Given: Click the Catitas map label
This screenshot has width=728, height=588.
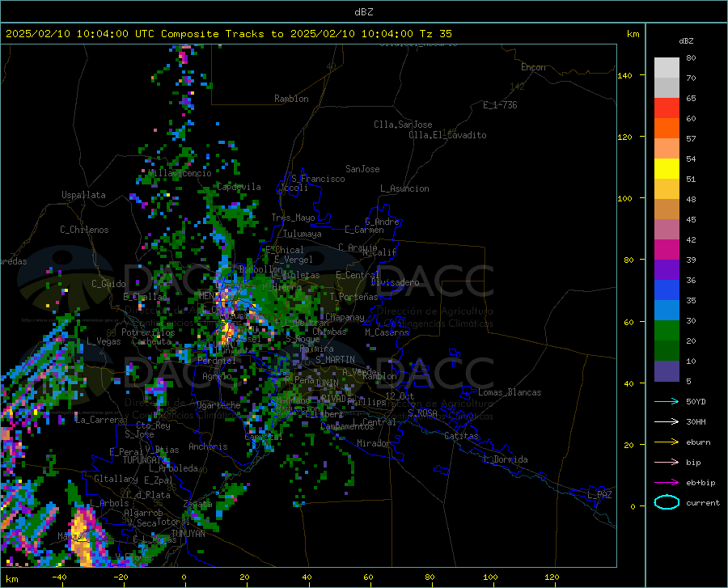Looking at the screenshot, I should click(x=462, y=436).
